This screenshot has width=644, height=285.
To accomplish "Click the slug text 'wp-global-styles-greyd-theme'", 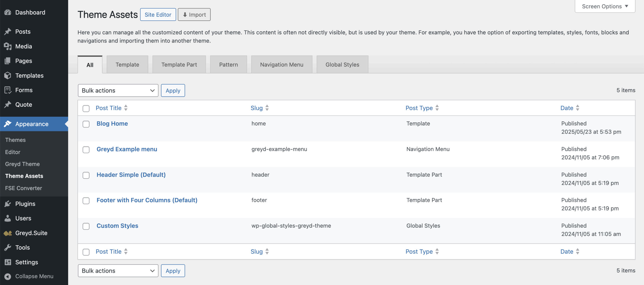I will (291, 226).
